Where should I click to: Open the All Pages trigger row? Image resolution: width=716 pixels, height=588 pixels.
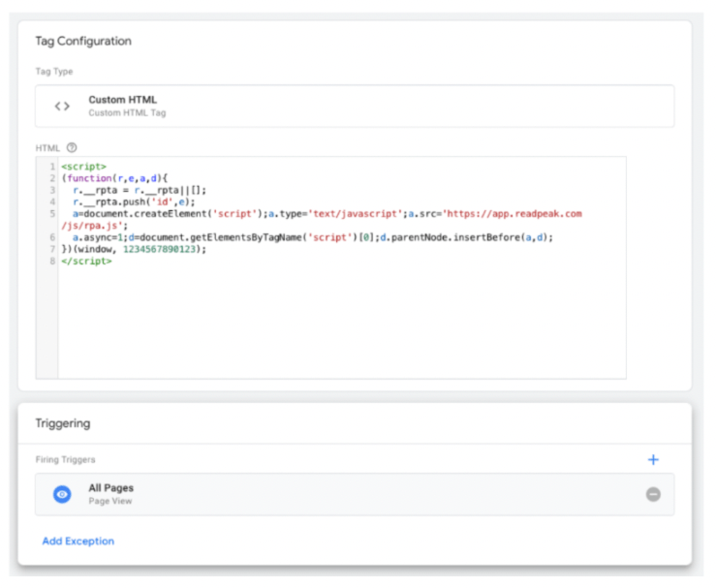click(355, 494)
